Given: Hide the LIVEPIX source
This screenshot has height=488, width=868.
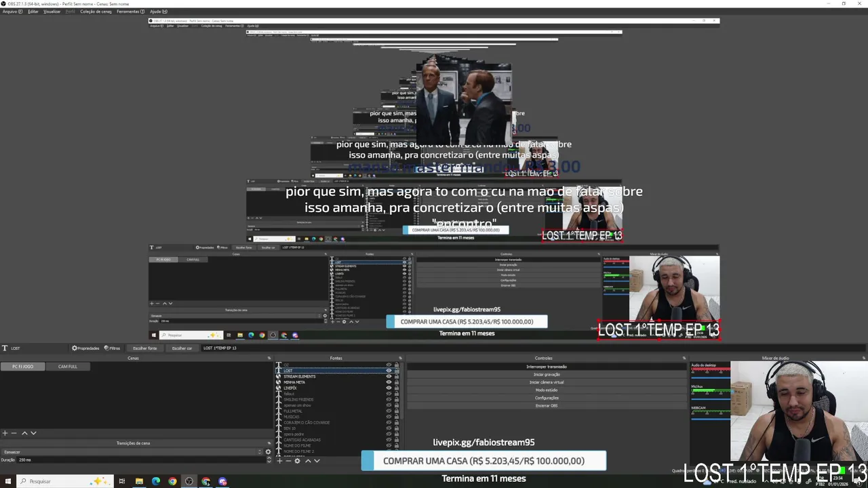Looking at the screenshot, I should pyautogui.click(x=389, y=388).
